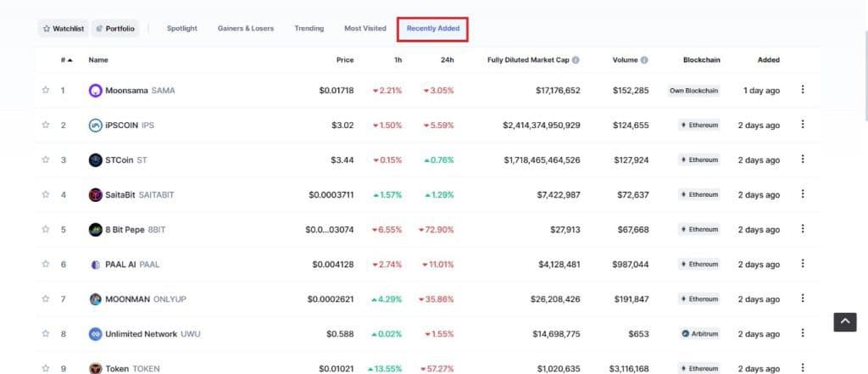Star PAAL AI for the watchlist
The image size is (868, 374).
46,264
